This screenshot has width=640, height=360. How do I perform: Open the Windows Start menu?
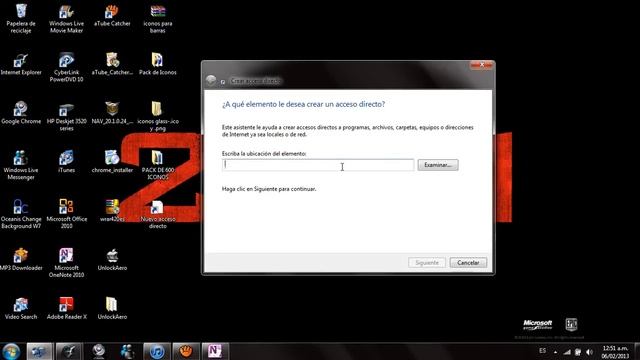coord(11,351)
